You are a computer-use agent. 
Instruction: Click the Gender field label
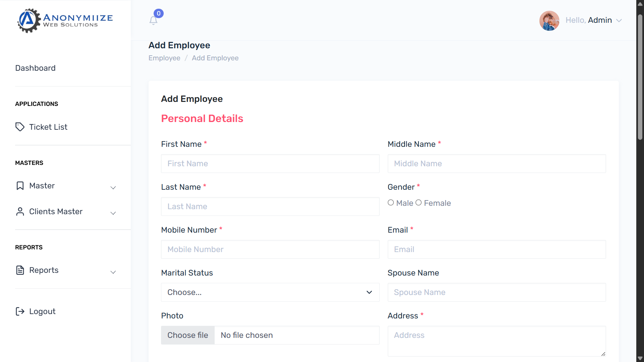pyautogui.click(x=401, y=187)
